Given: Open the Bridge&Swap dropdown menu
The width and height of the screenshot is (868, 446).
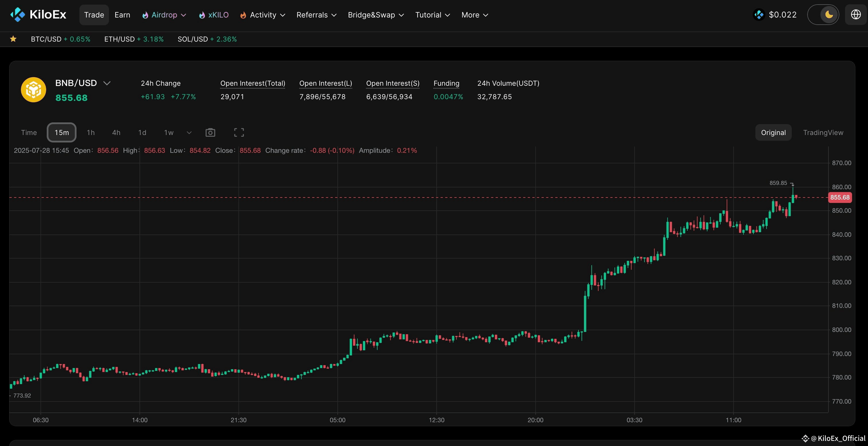Looking at the screenshot, I should (x=376, y=15).
